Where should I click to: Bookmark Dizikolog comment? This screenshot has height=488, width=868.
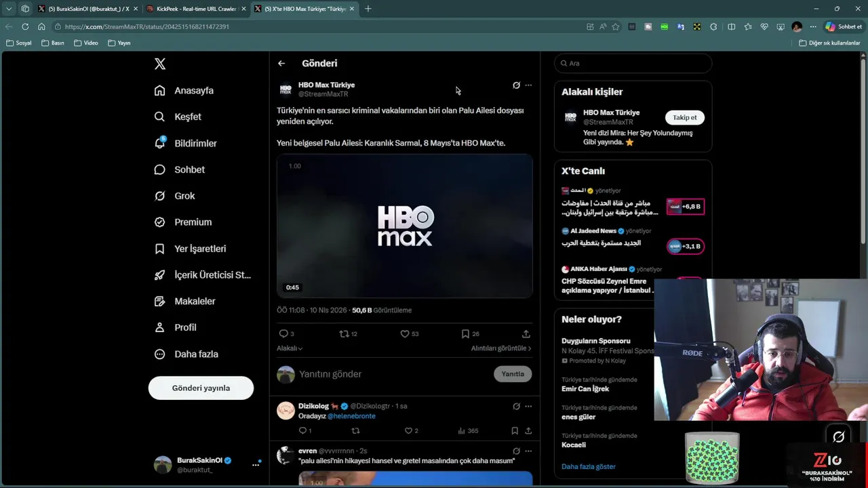coord(515,430)
